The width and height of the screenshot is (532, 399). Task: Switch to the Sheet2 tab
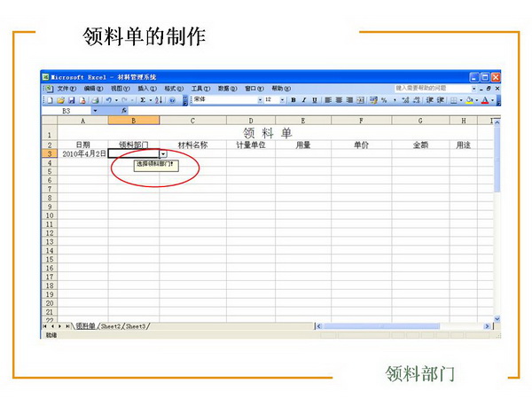tap(111, 326)
